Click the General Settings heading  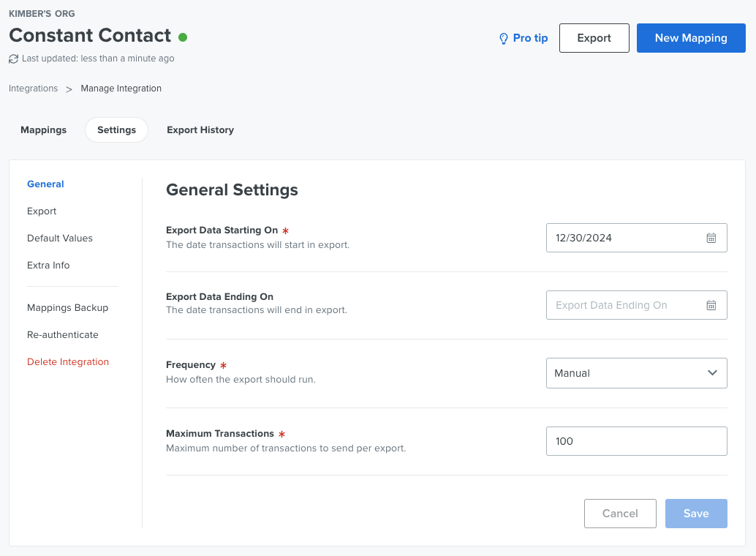232,189
